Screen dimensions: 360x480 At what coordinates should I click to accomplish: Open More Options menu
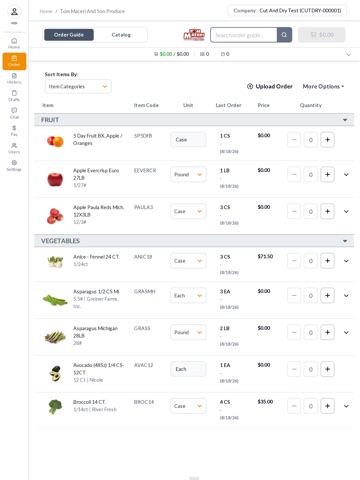323,86
